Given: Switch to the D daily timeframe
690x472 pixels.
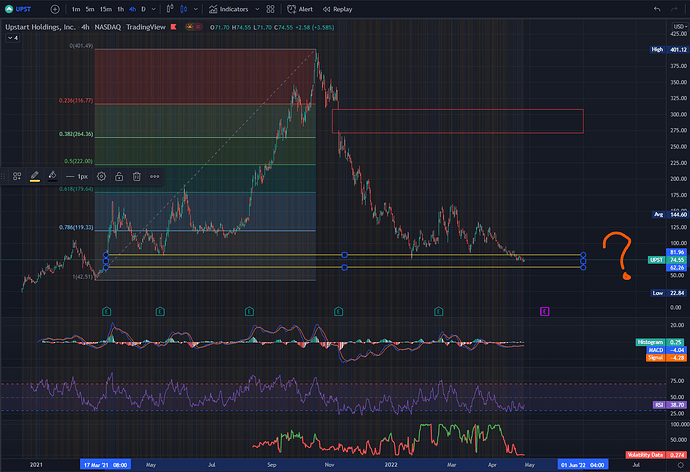Looking at the screenshot, I should click(x=143, y=9).
